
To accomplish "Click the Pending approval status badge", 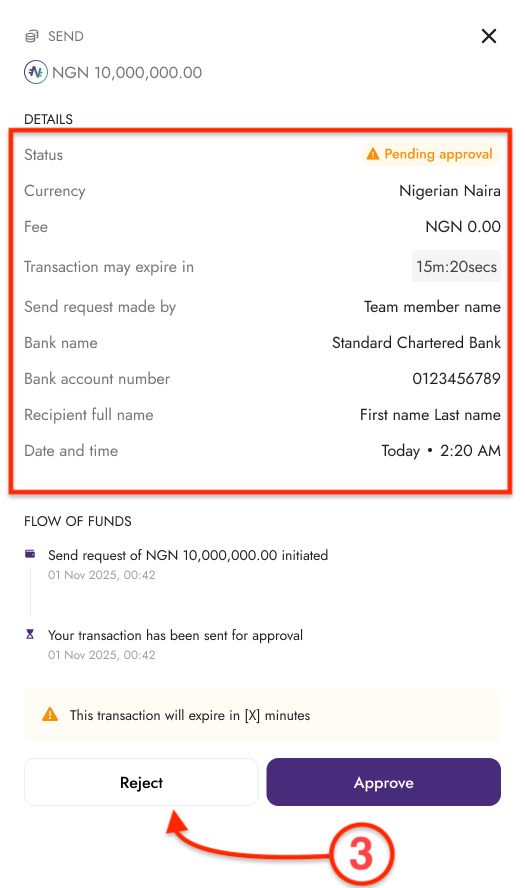I will pyautogui.click(x=431, y=154).
